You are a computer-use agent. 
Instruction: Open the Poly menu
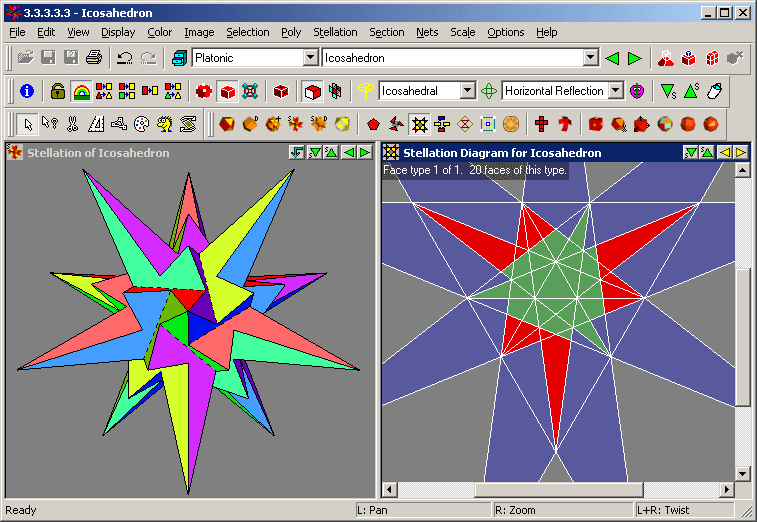click(291, 32)
